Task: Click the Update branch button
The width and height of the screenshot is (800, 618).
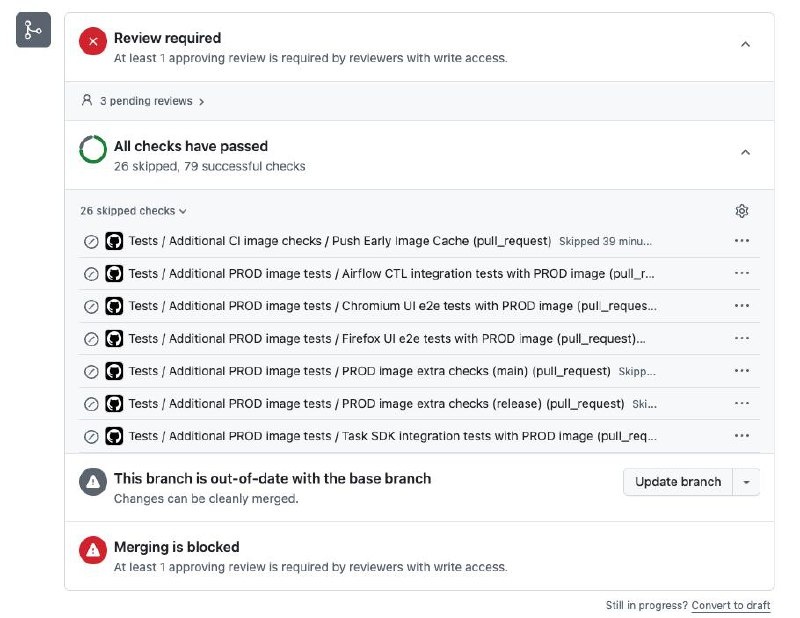Action: [x=678, y=482]
